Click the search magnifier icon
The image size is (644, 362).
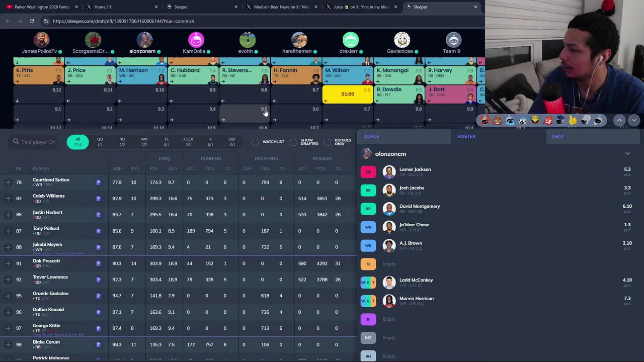[x=16, y=142]
